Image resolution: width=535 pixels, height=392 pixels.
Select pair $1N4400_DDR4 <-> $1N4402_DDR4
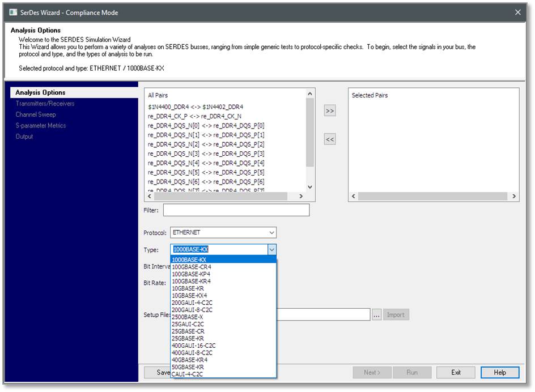pos(196,107)
